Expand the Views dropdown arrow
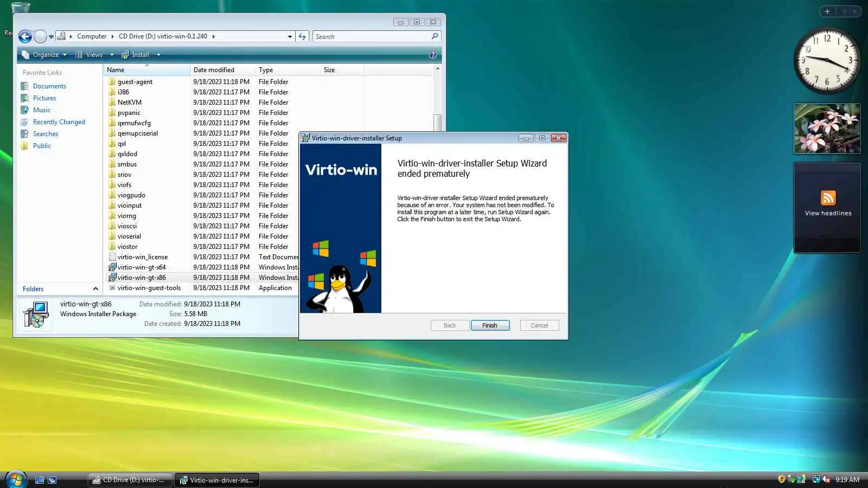This screenshot has height=488, width=868. 112,55
